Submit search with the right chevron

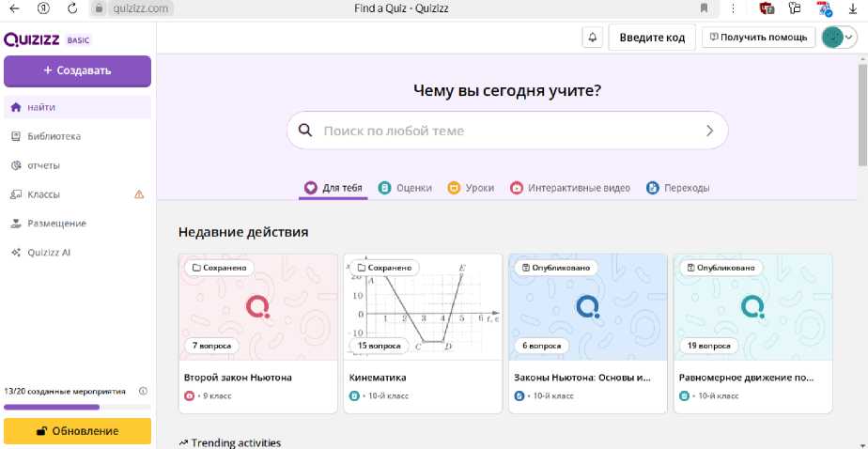point(710,131)
